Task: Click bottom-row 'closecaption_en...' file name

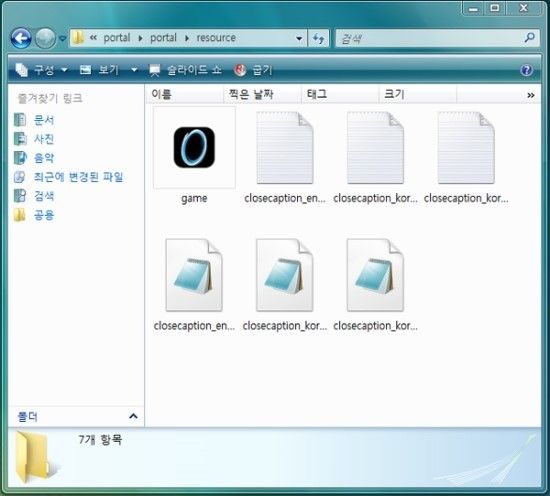Action: (x=194, y=326)
